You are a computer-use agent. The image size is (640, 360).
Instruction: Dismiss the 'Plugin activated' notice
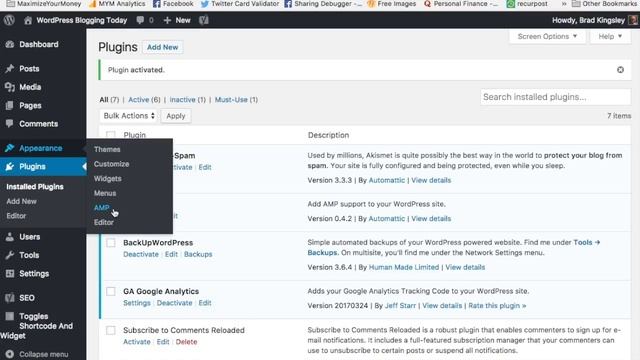pyautogui.click(x=620, y=70)
